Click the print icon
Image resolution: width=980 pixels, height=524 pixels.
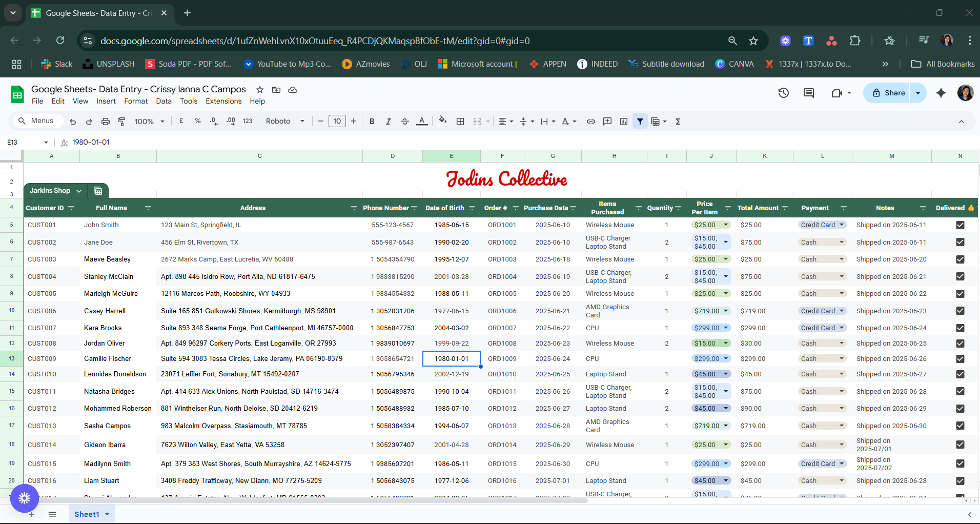[x=106, y=122]
